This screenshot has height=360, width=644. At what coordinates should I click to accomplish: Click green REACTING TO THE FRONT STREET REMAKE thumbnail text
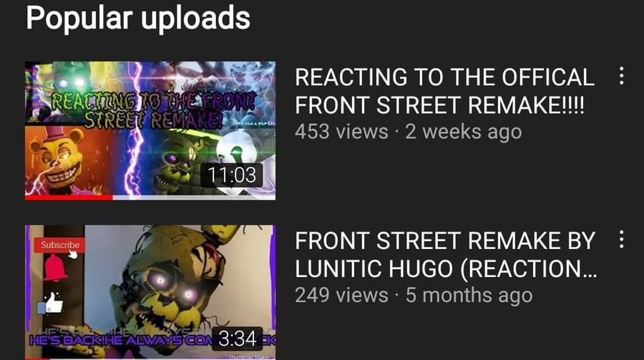point(154,110)
